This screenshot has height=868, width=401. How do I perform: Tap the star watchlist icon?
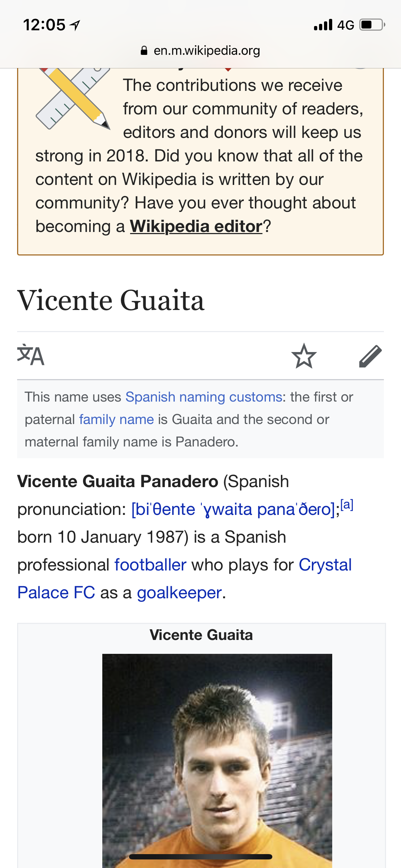coord(304,356)
